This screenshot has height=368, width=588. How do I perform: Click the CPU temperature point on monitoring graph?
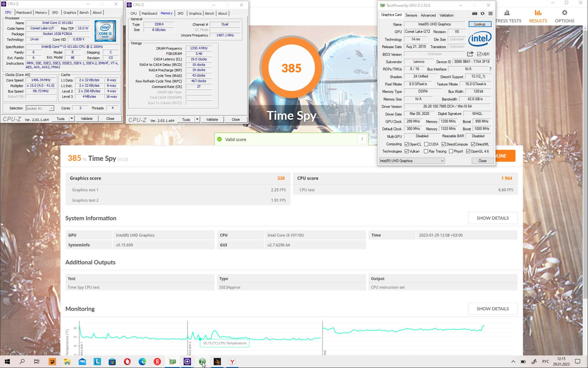coord(200,339)
